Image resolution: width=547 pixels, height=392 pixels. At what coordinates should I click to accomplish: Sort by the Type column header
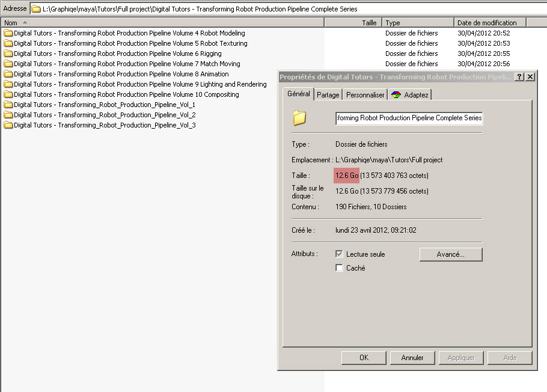click(x=418, y=23)
